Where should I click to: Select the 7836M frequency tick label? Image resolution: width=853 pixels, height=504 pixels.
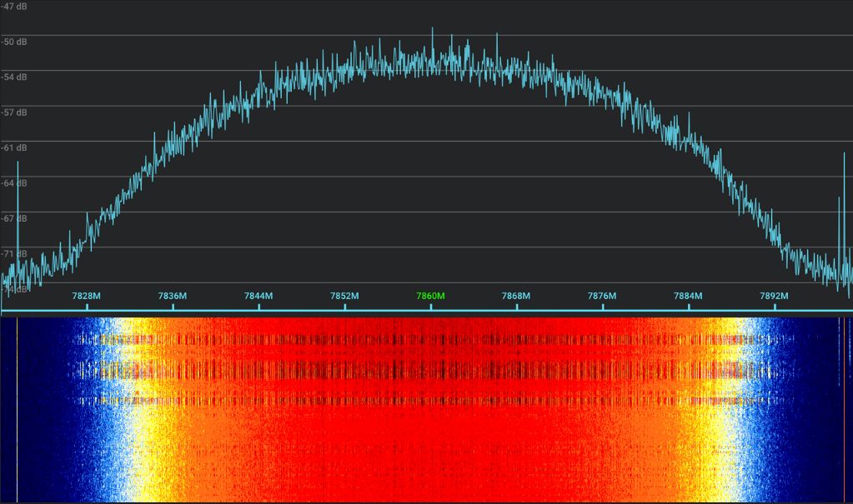pyautogui.click(x=173, y=296)
